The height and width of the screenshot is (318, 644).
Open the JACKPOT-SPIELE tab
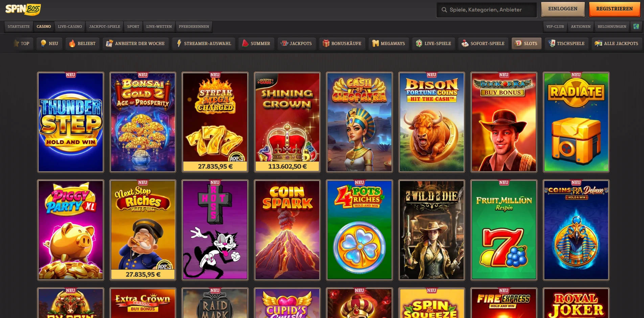[105, 26]
